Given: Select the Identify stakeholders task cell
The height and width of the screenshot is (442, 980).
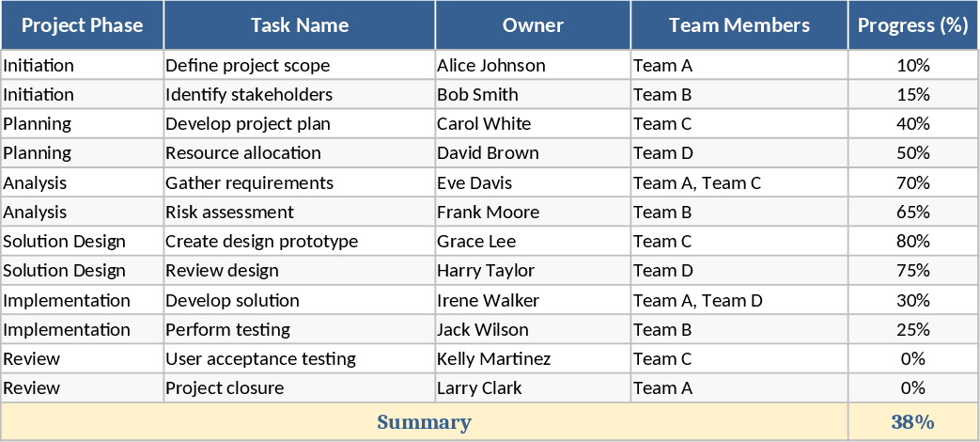Looking at the screenshot, I should point(299,95).
